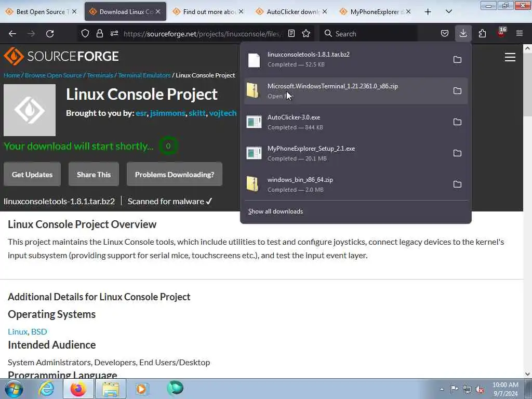Viewport: 532px width, 399px height.
Task: Open the extensions puzzle icon
Action: [x=482, y=33]
